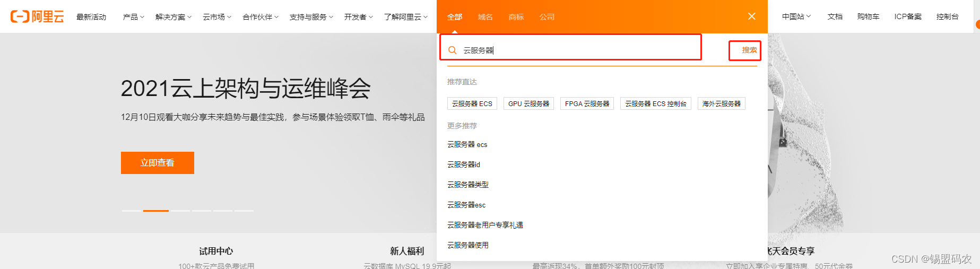Choose the 云服务器 ECS recommendation tag
This screenshot has width=980, height=269.
click(x=472, y=103)
